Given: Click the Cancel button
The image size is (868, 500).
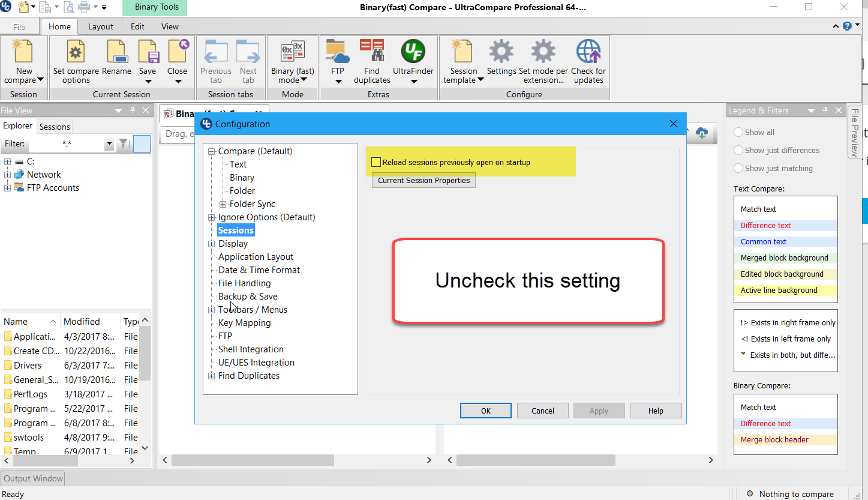Looking at the screenshot, I should point(543,411).
